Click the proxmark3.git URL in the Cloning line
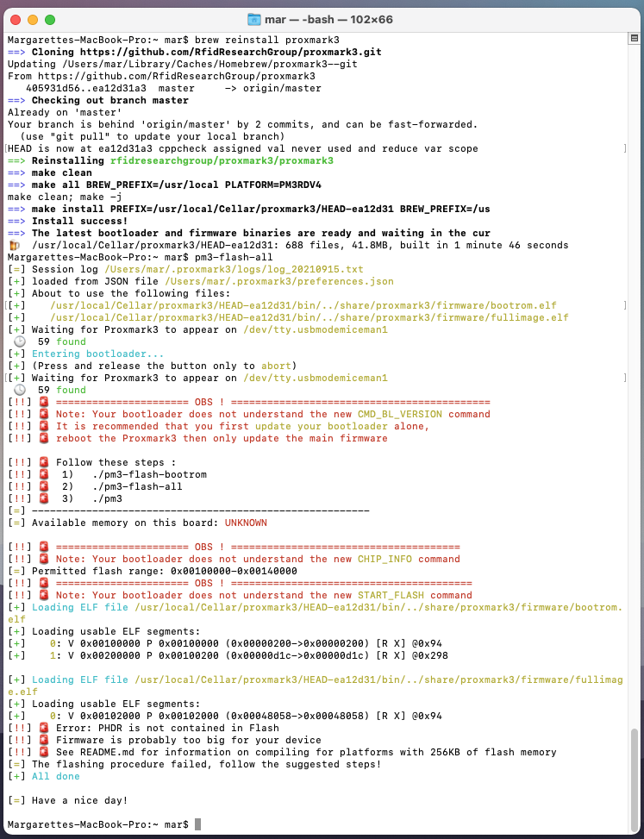 (230, 53)
